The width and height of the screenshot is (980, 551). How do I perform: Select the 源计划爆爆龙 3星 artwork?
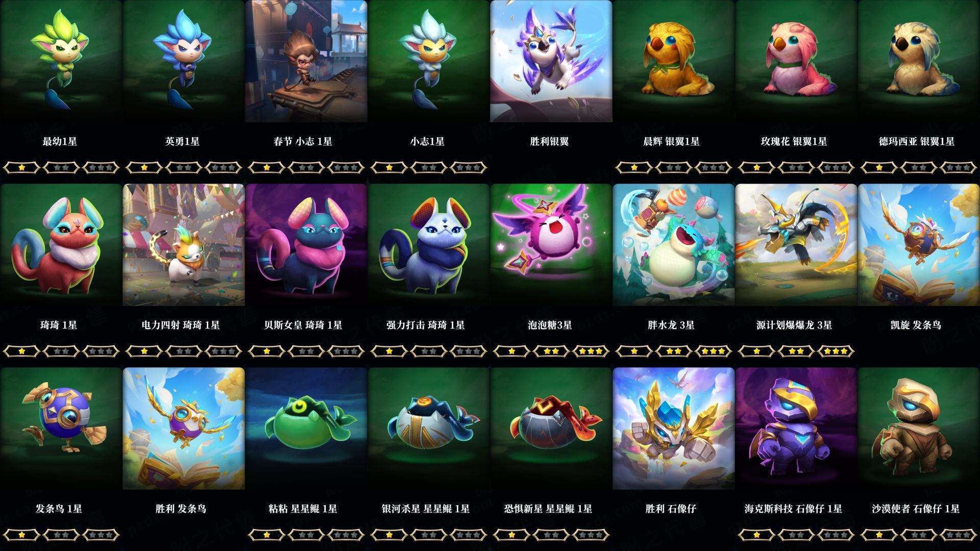(796, 245)
